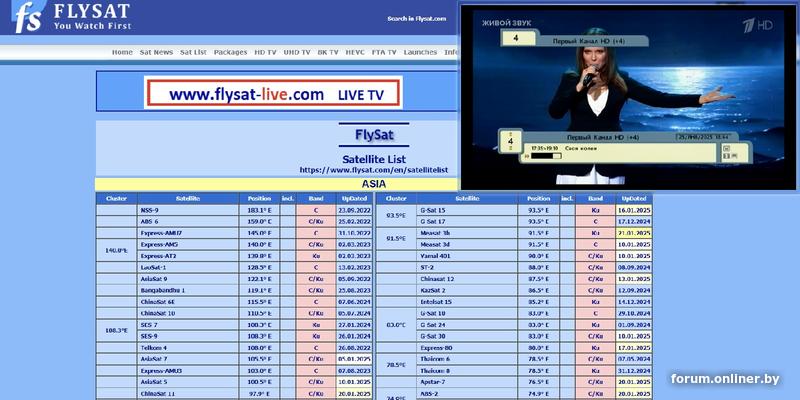The image size is (800, 400).
Task: Click the 16.01.2025 updated date cell
Action: click(x=634, y=210)
